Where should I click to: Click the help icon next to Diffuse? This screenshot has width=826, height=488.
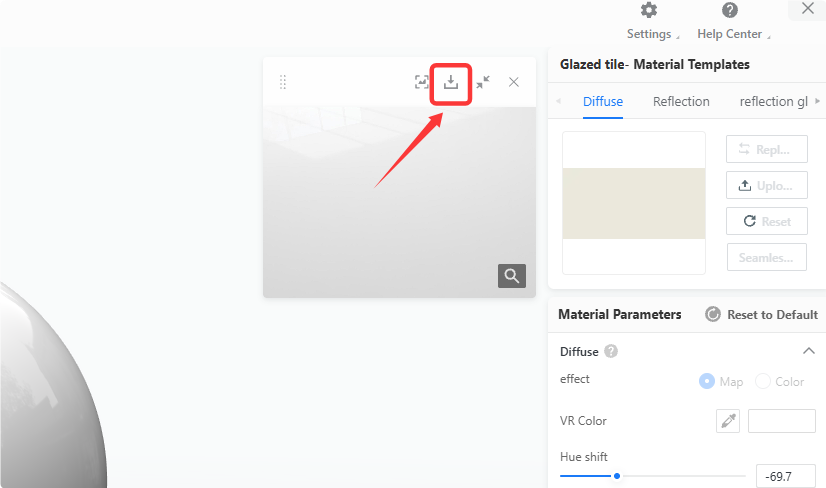611,352
